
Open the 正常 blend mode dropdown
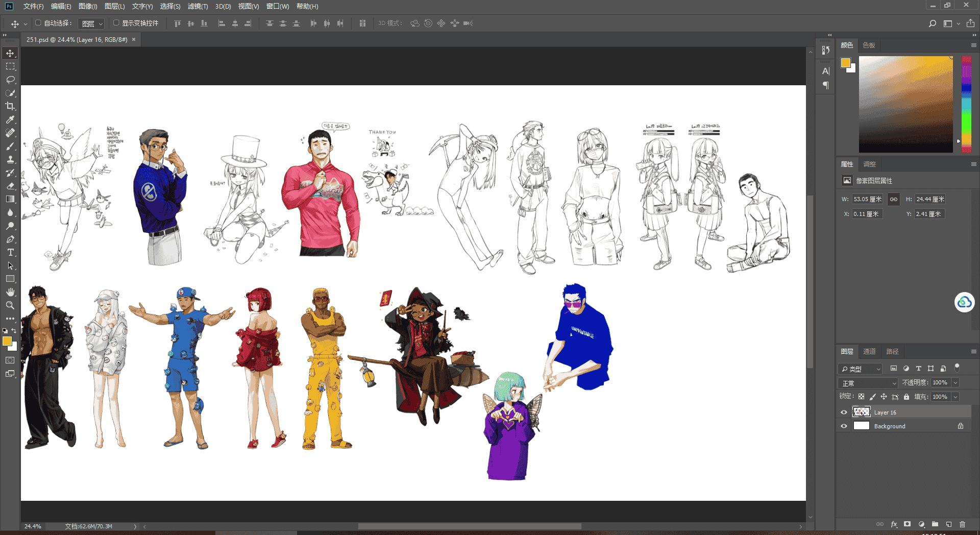868,383
